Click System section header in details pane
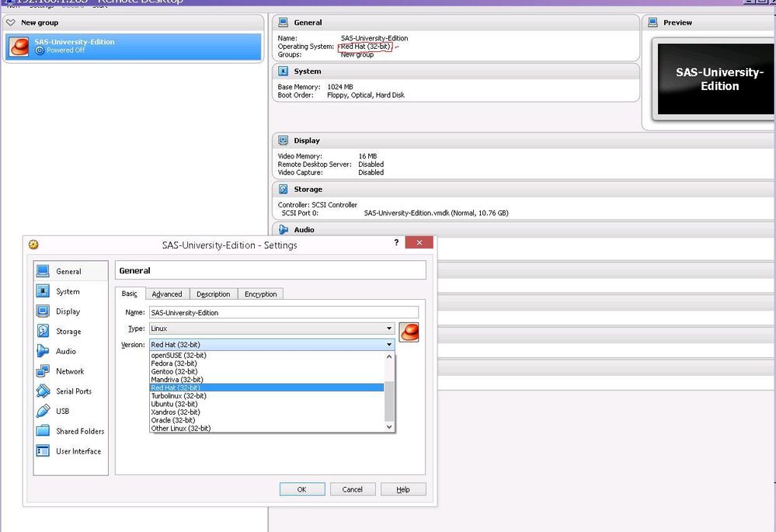Viewport: 776px width, 532px height. tap(456, 71)
